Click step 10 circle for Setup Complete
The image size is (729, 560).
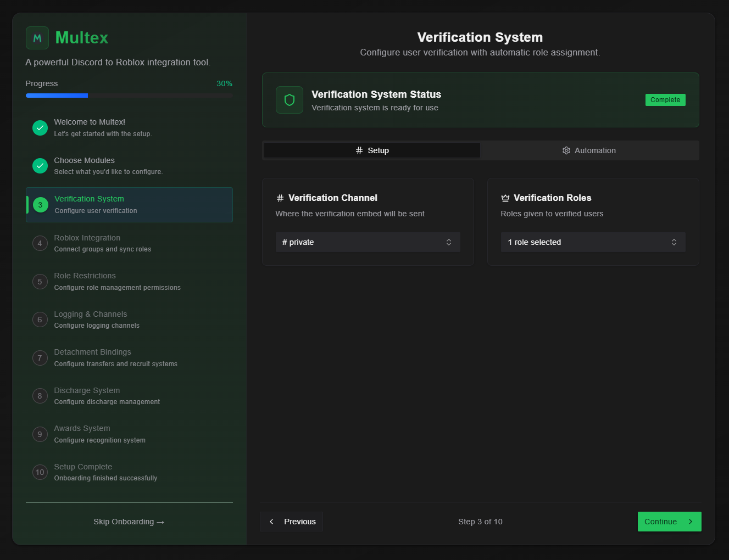tap(40, 472)
